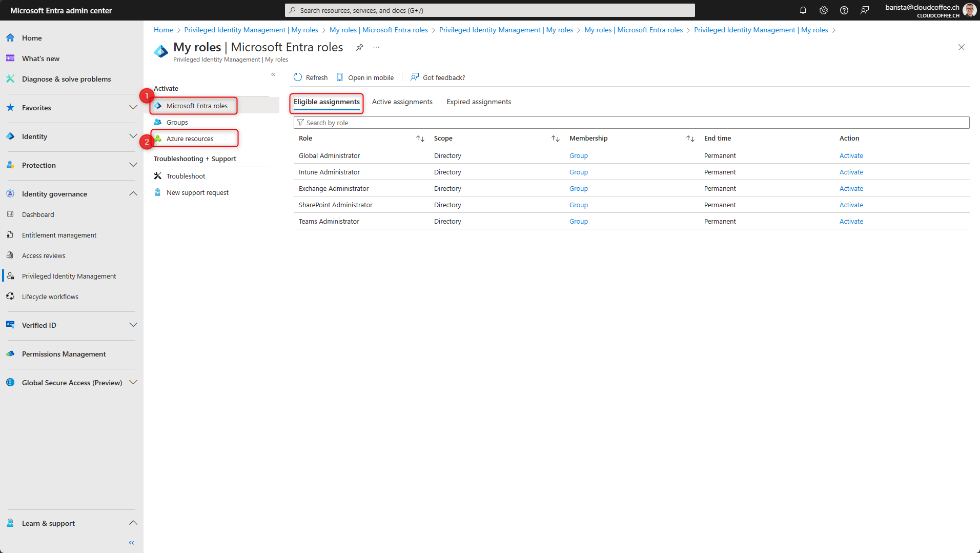Activate the Teams Administrator role

click(851, 221)
